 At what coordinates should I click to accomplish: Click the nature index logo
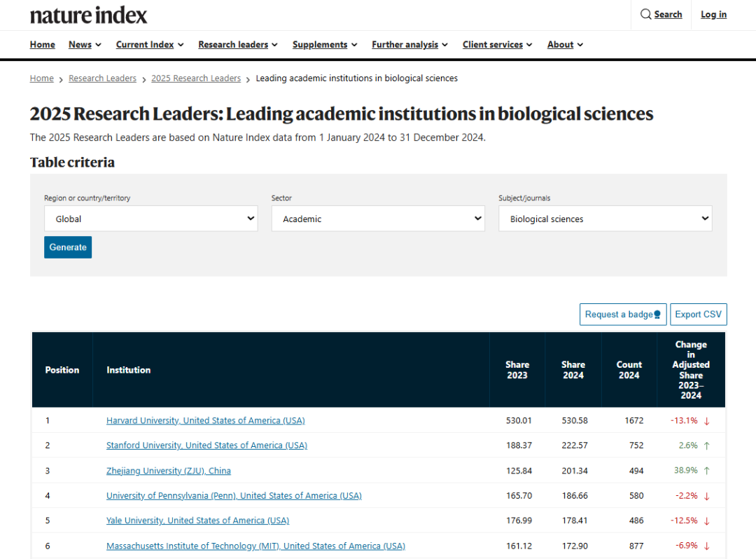point(88,15)
